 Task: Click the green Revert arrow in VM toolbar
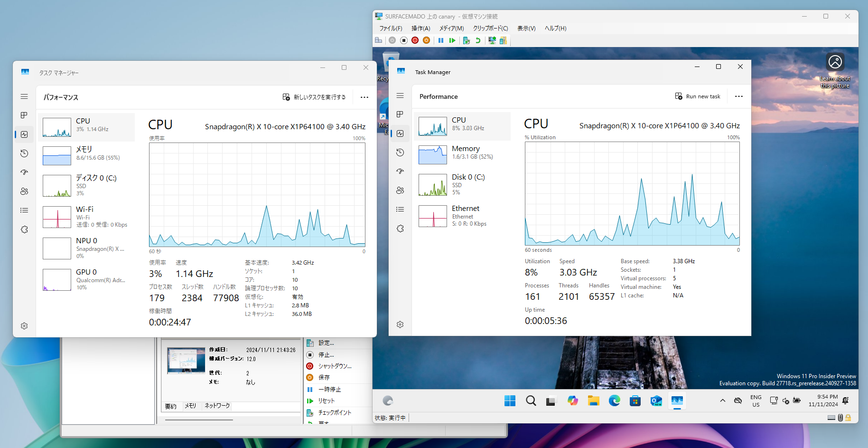478,40
